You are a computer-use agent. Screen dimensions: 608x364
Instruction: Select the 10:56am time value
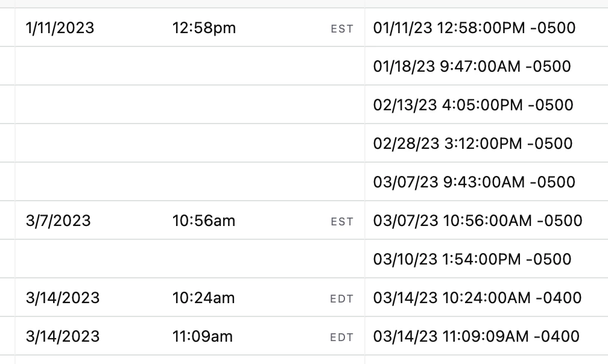tap(204, 221)
